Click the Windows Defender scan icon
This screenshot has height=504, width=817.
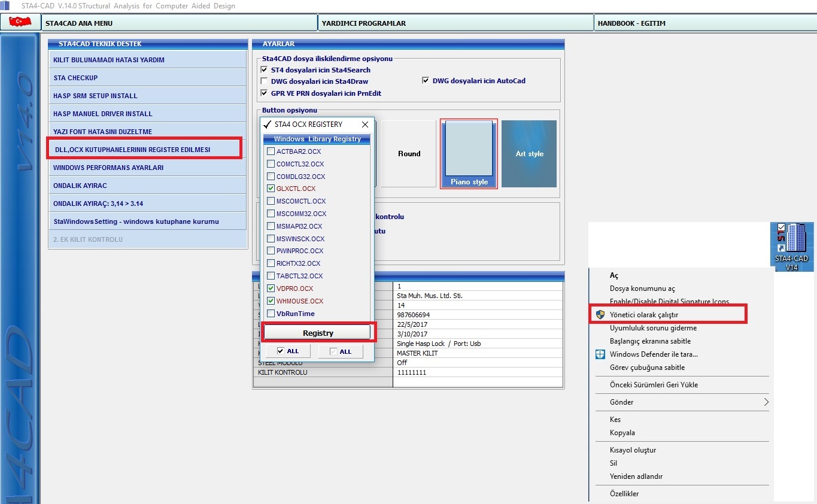(600, 354)
